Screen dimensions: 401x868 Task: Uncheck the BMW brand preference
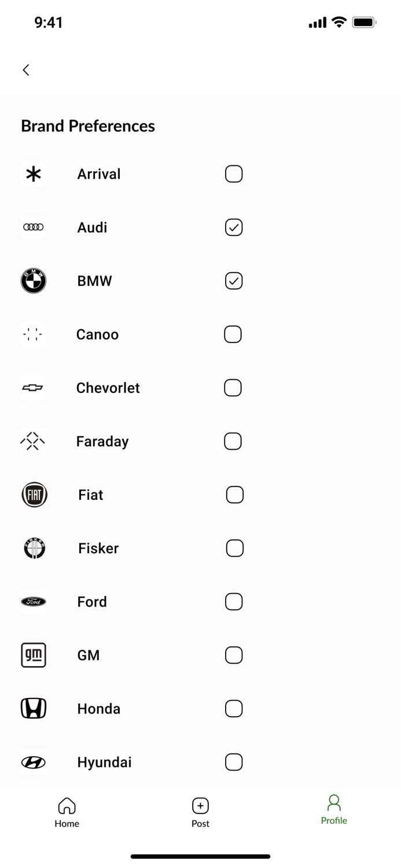[x=233, y=281]
